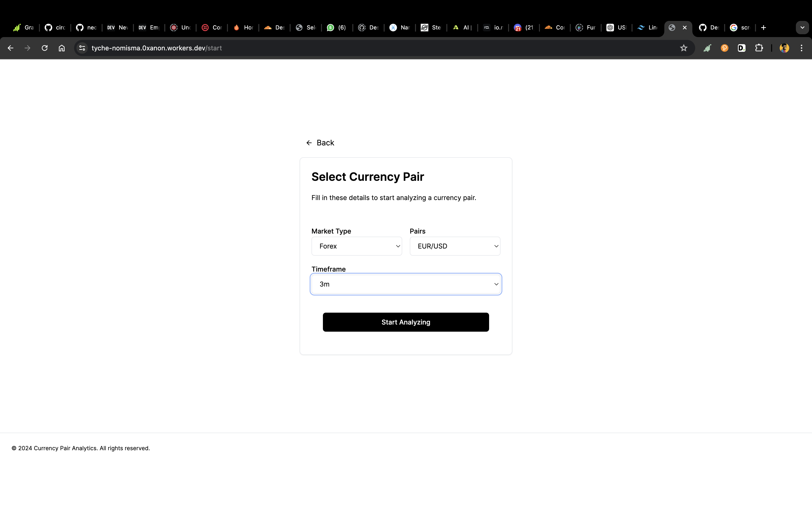This screenshot has width=812, height=526.
Task: Open the browser extensions puzzle icon
Action: pos(759,48)
